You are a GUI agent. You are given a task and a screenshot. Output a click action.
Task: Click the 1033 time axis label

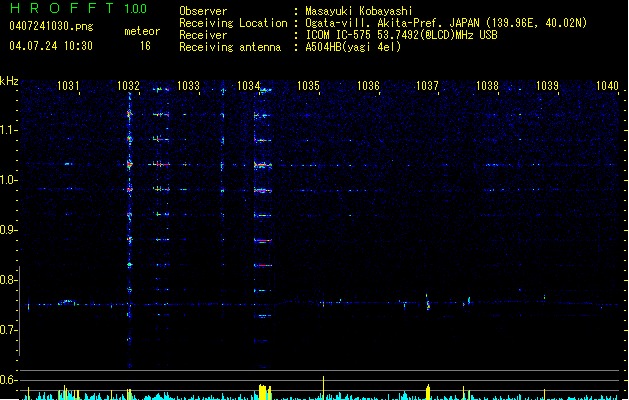click(x=188, y=86)
